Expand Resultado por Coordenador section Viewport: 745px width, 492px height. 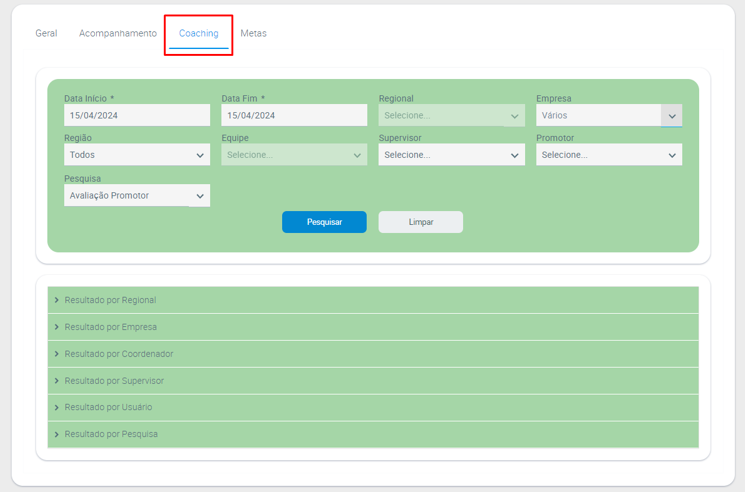tap(118, 354)
